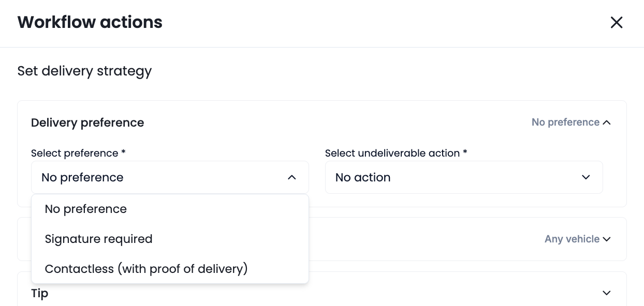The height and width of the screenshot is (306, 644).
Task: Close the Workflow actions dialog
Action: (x=616, y=22)
